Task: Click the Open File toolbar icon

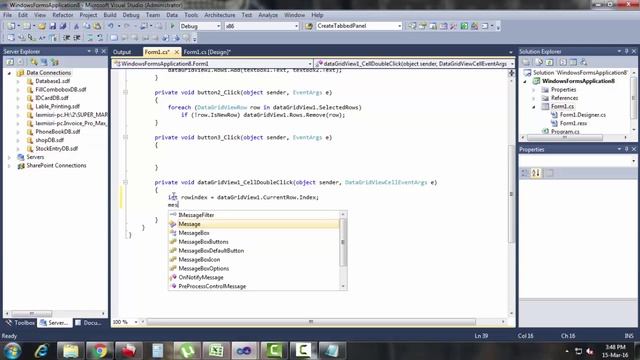Action: click(x=42, y=26)
